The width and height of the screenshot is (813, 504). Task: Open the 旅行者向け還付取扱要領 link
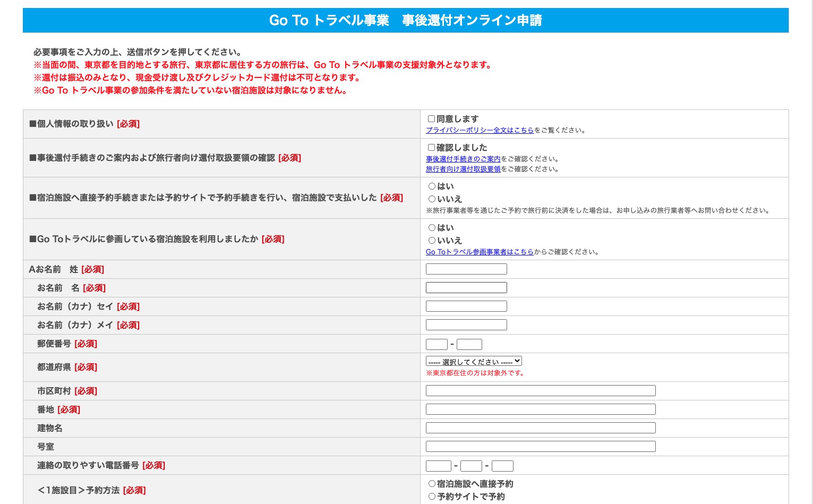[x=463, y=169]
